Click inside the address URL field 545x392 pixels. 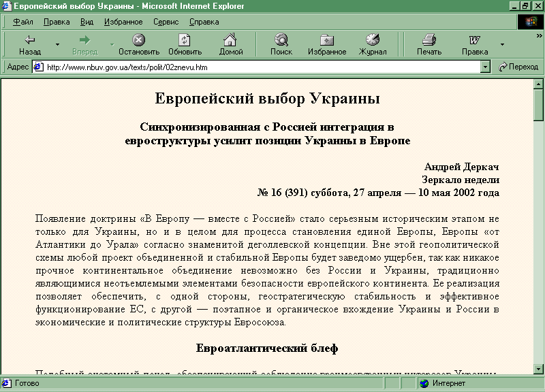259,67
